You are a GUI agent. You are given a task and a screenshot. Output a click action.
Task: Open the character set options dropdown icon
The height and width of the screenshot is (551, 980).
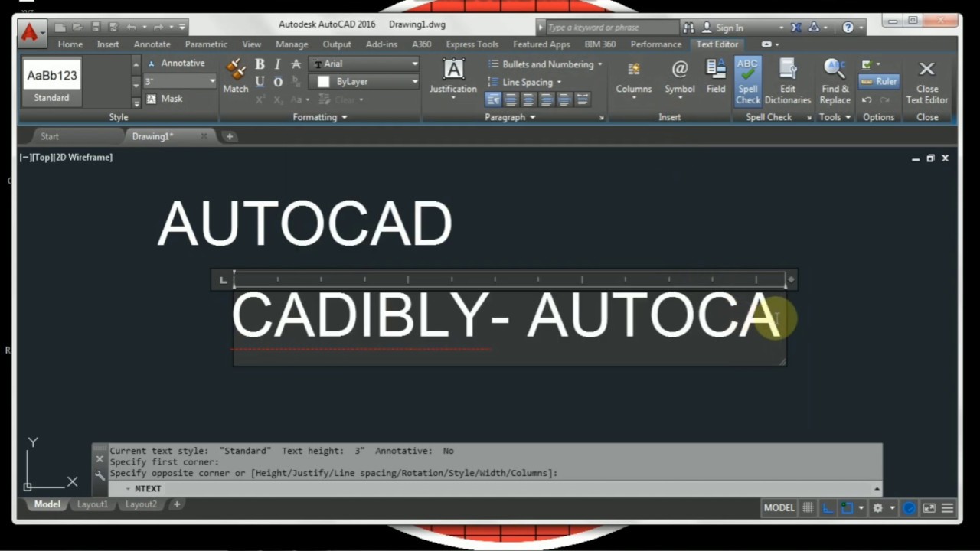tap(871, 64)
